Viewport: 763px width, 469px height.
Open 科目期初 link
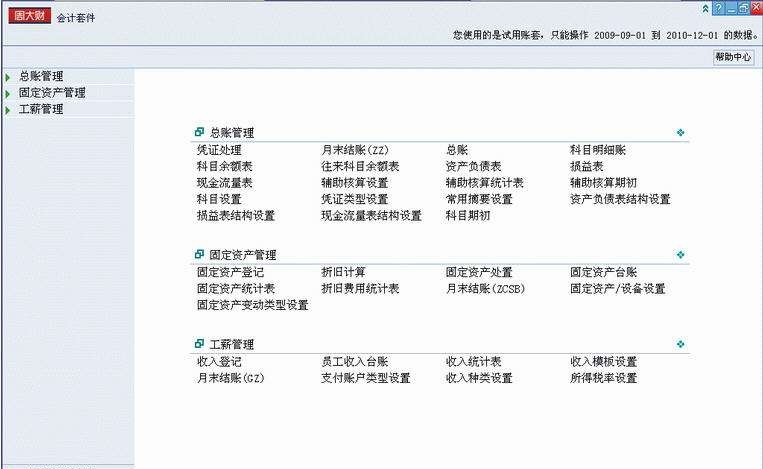(468, 216)
